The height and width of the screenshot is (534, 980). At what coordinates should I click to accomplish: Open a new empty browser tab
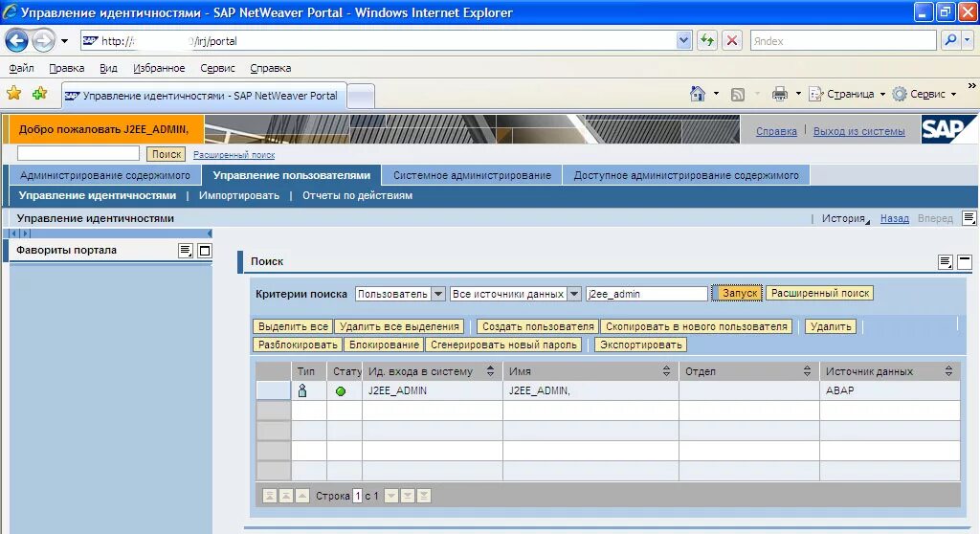(x=361, y=97)
